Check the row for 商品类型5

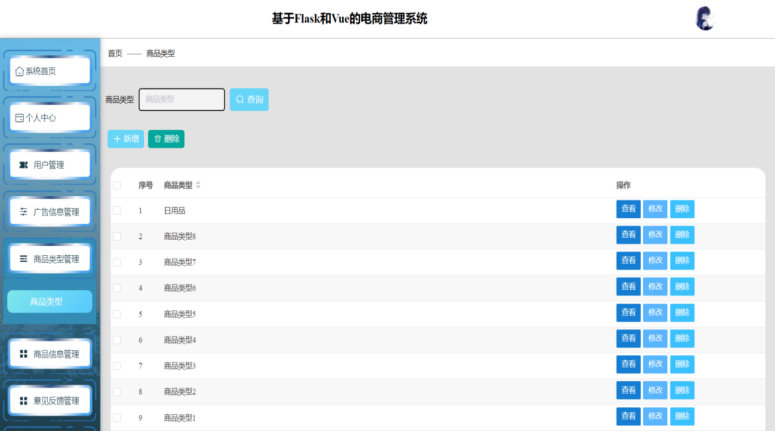click(x=117, y=314)
